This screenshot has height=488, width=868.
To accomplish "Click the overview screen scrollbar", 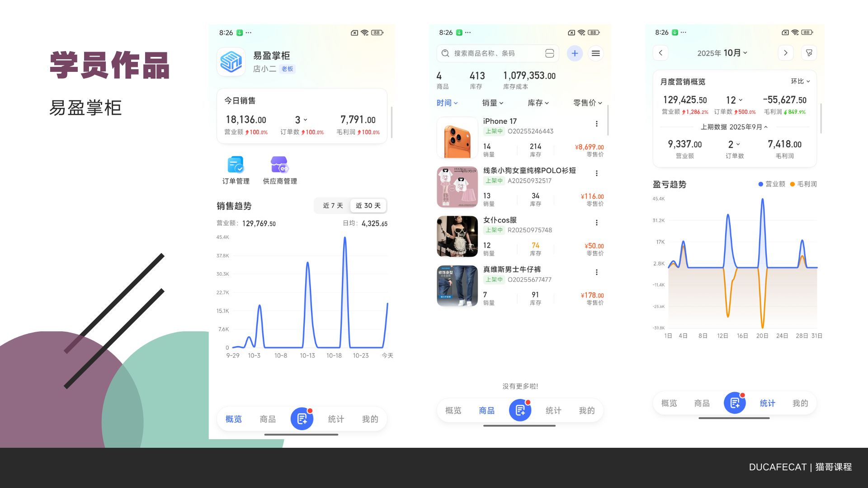I will tap(392, 122).
